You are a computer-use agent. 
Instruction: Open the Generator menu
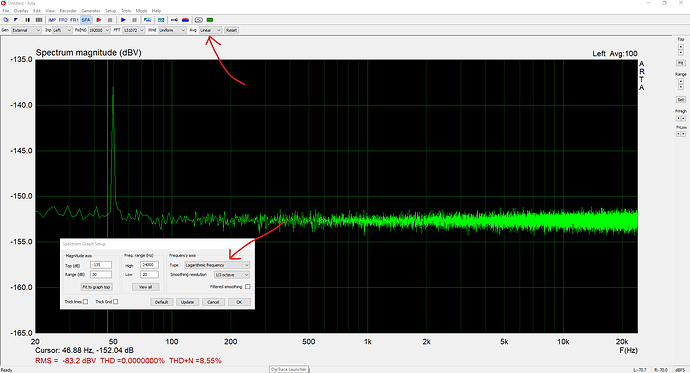91,11
